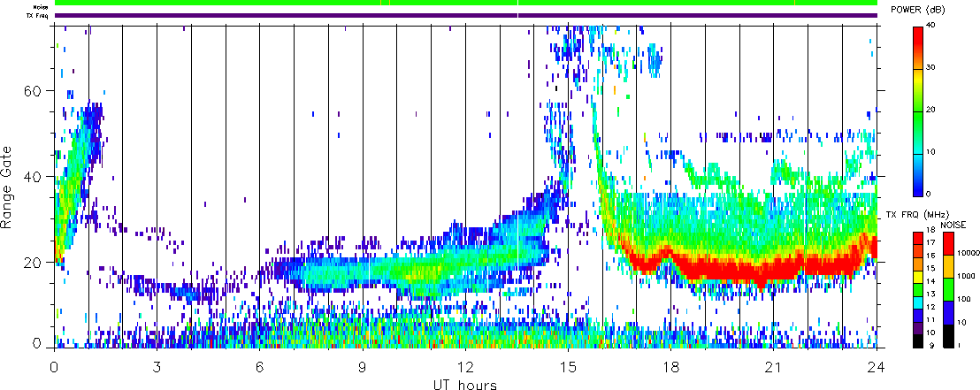Click the '100' tick on the NOISE color bar
Viewport: 980px width, 390px height.
[964, 300]
